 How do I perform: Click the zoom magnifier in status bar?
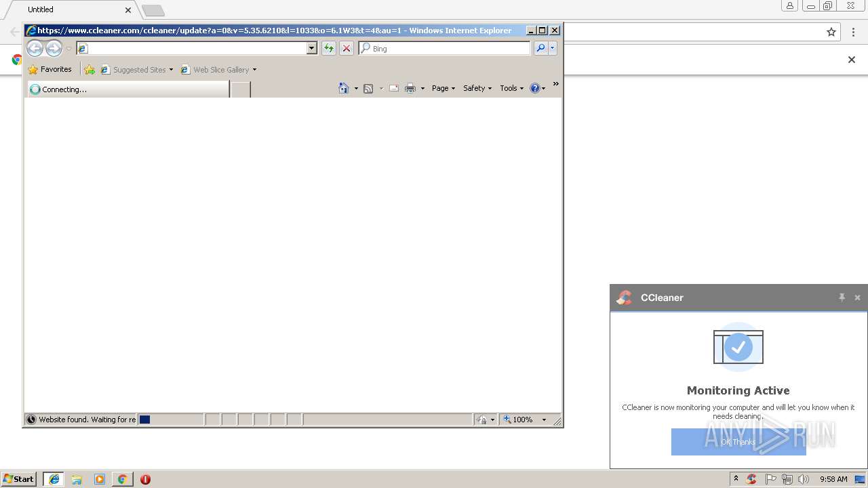click(x=507, y=420)
